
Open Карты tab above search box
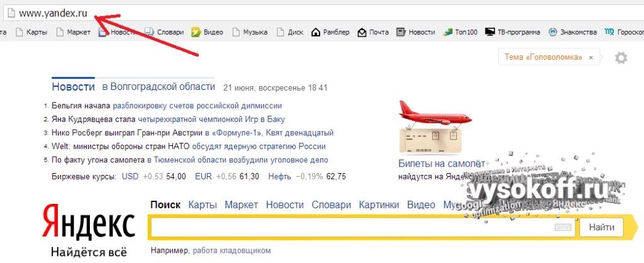pyautogui.click(x=203, y=204)
